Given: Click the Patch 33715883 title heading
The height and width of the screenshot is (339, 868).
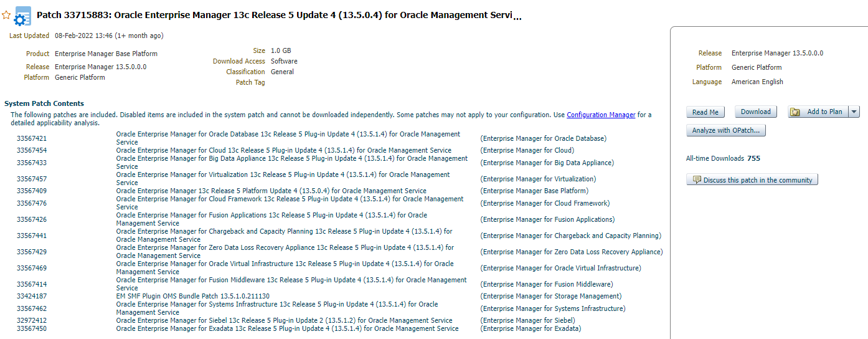Looking at the screenshot, I should point(279,16).
